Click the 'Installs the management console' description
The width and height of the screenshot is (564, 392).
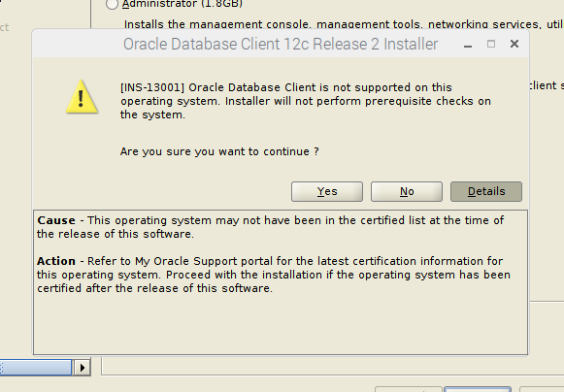point(344,24)
